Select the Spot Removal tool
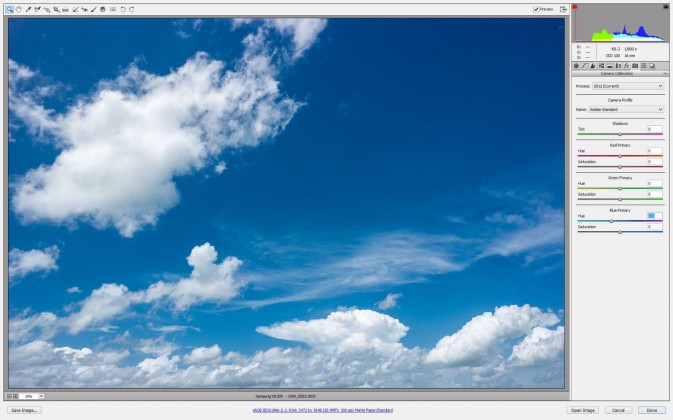The width and height of the screenshot is (673, 420). click(75, 9)
